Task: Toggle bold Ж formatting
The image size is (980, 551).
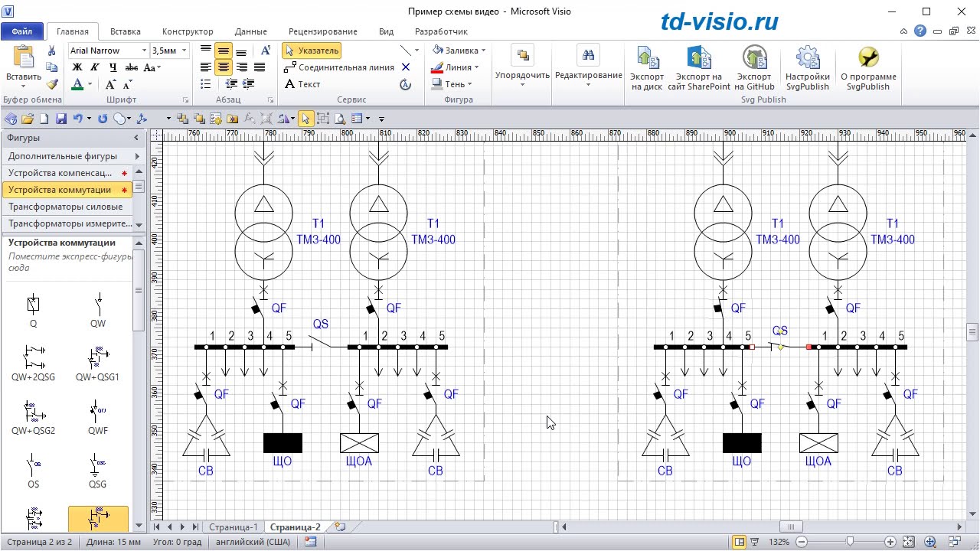Action: [77, 67]
